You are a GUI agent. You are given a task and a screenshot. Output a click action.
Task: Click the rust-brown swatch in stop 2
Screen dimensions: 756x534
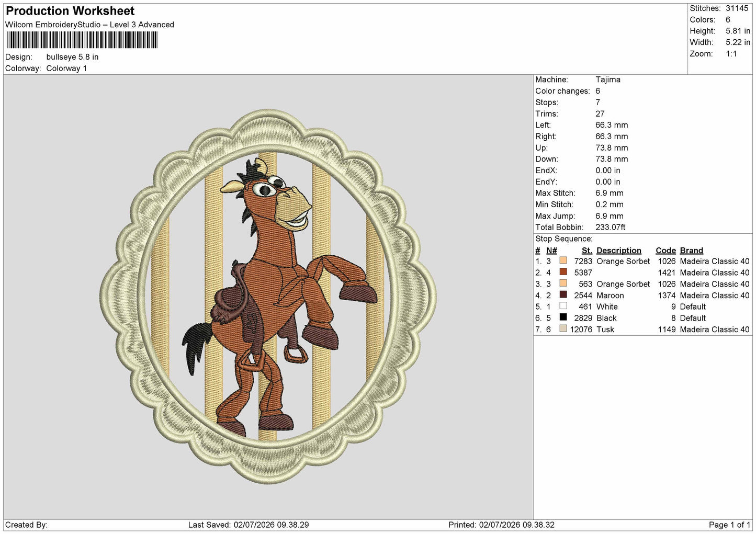563,272
